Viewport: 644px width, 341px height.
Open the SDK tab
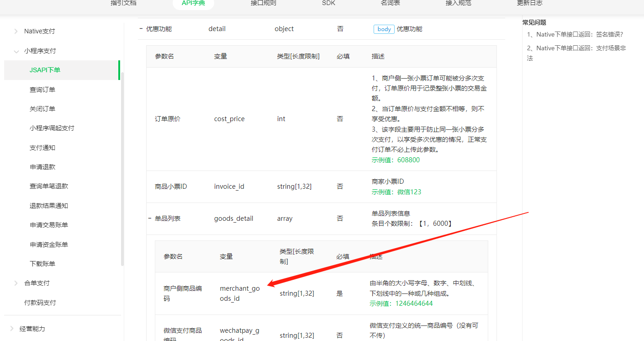tap(328, 3)
